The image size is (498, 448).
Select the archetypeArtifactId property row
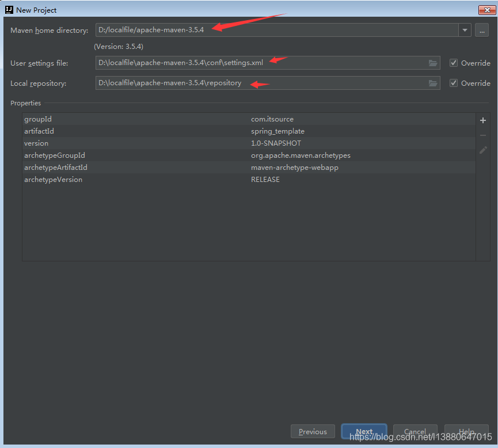tap(249, 168)
